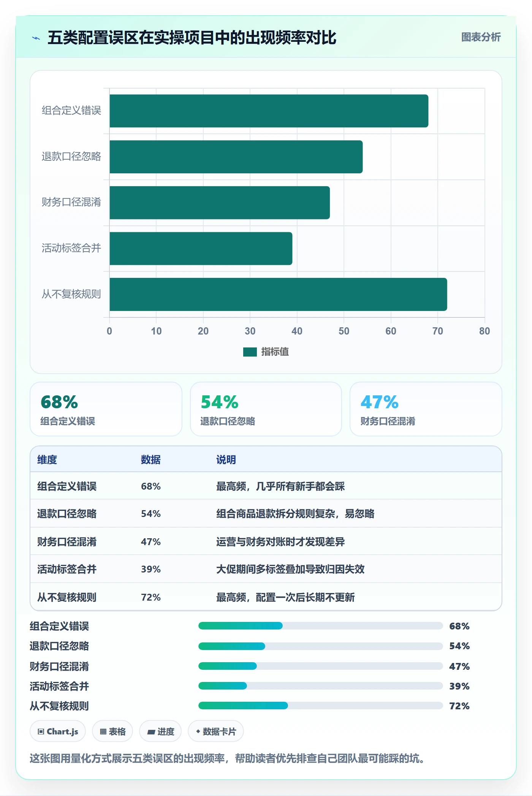Select the 54% 退款口径忽略 data card

coord(266,409)
